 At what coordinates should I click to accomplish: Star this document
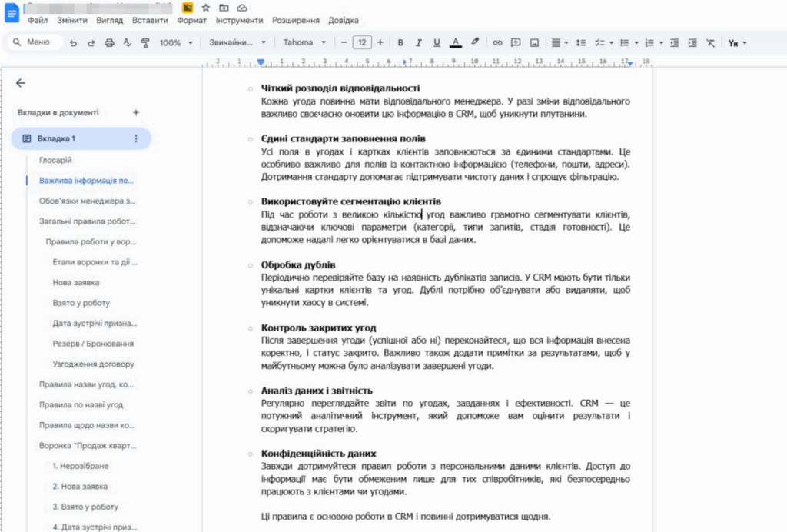[205, 8]
